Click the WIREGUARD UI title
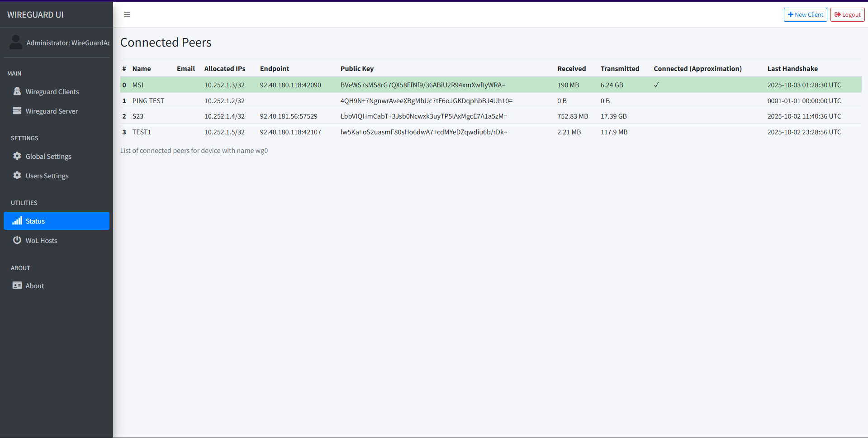Viewport: 868px width, 438px height. (x=35, y=14)
